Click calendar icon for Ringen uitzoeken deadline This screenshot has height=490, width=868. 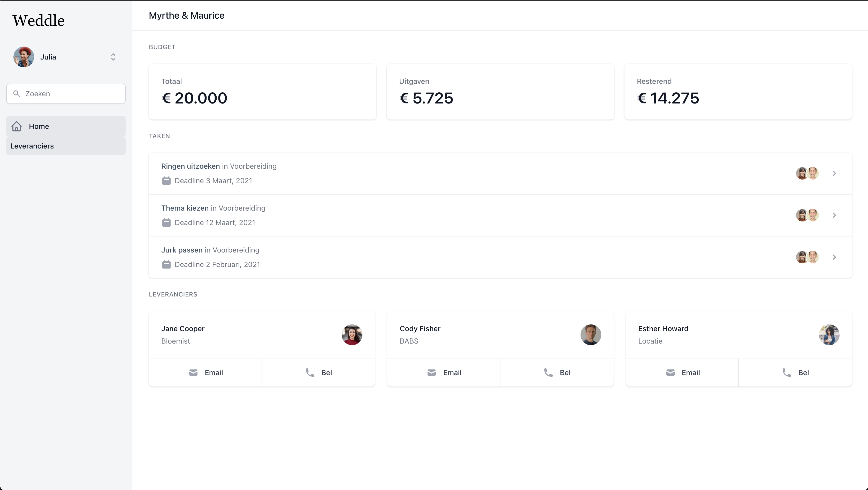pyautogui.click(x=166, y=181)
